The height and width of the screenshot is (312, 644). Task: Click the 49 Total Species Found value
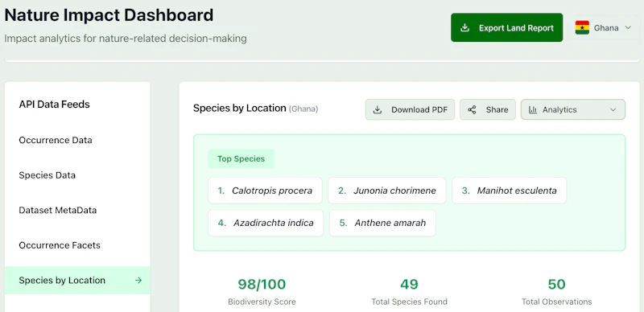point(409,284)
